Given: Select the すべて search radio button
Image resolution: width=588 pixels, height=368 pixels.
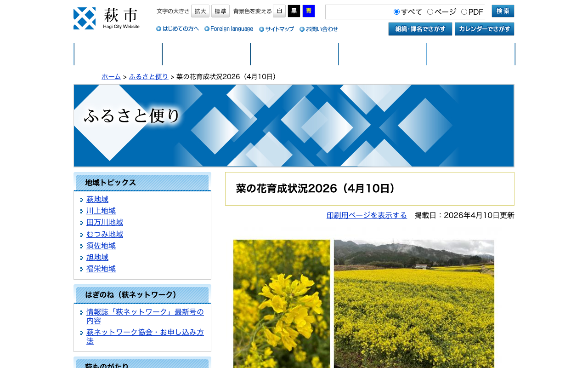Looking at the screenshot, I should pyautogui.click(x=397, y=12).
